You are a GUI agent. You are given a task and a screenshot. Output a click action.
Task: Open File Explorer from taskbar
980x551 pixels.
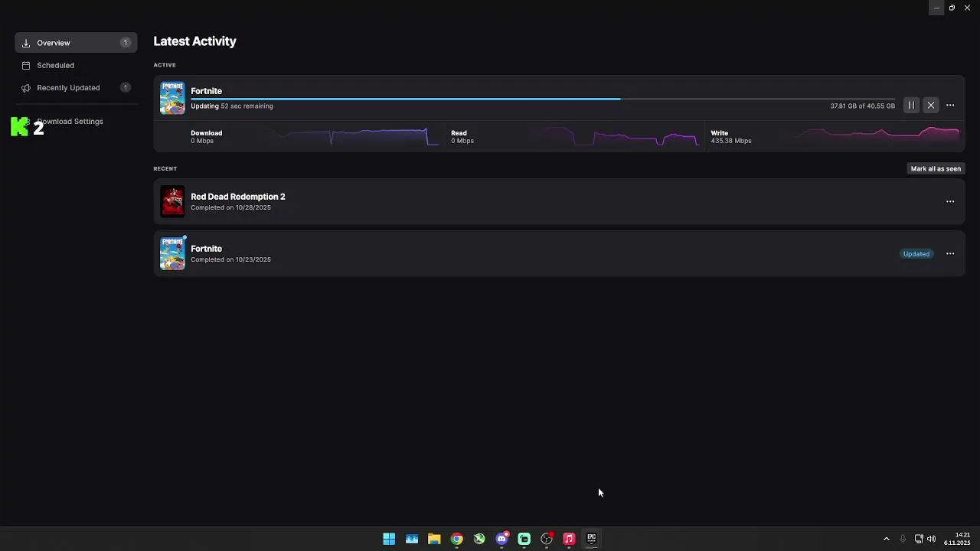click(434, 539)
